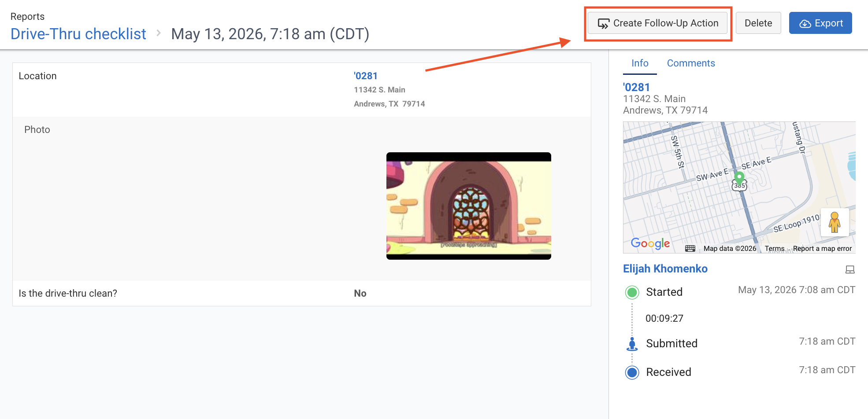Click the export cloud icon
Screen dimensions: 868x419
805,24
